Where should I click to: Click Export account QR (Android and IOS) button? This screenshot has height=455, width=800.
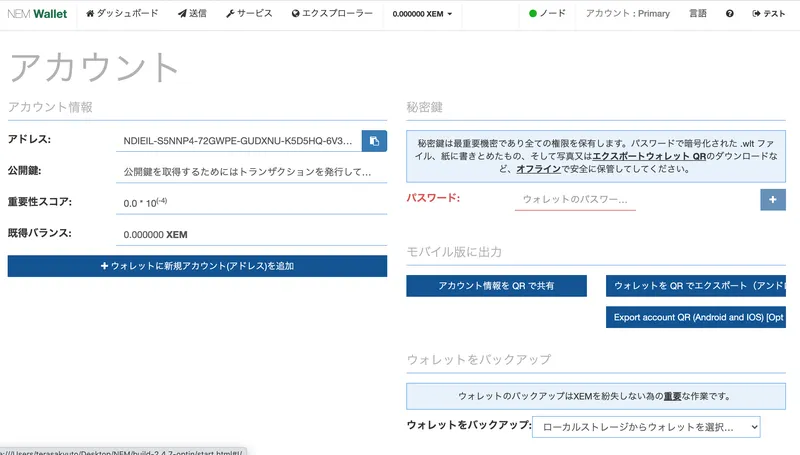[x=695, y=317]
